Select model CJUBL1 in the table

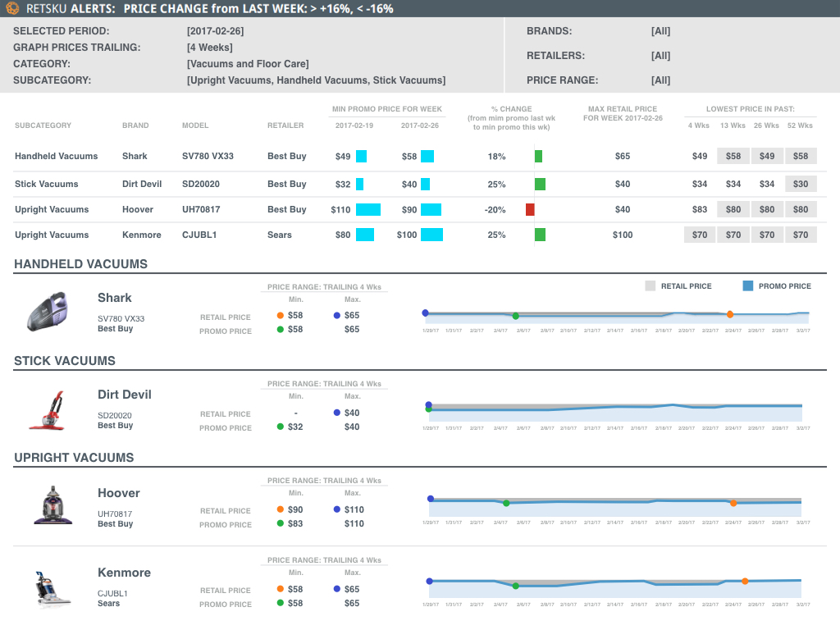199,235
